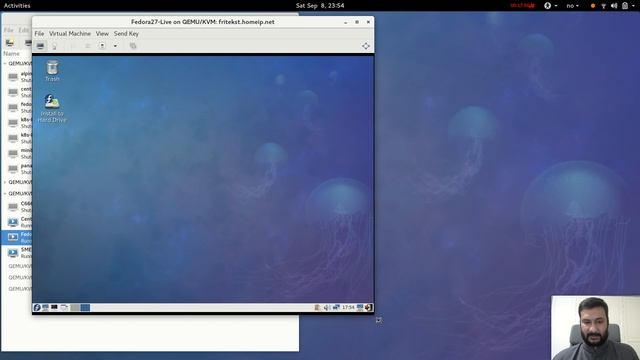This screenshot has width=640, height=360.
Task: Switch to the gray workspace in the guest pager
Action: 75,307
